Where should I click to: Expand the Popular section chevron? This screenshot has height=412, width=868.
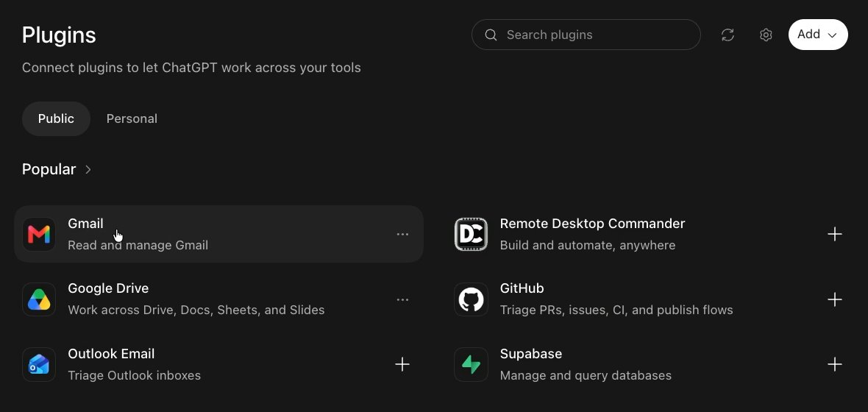[88, 169]
